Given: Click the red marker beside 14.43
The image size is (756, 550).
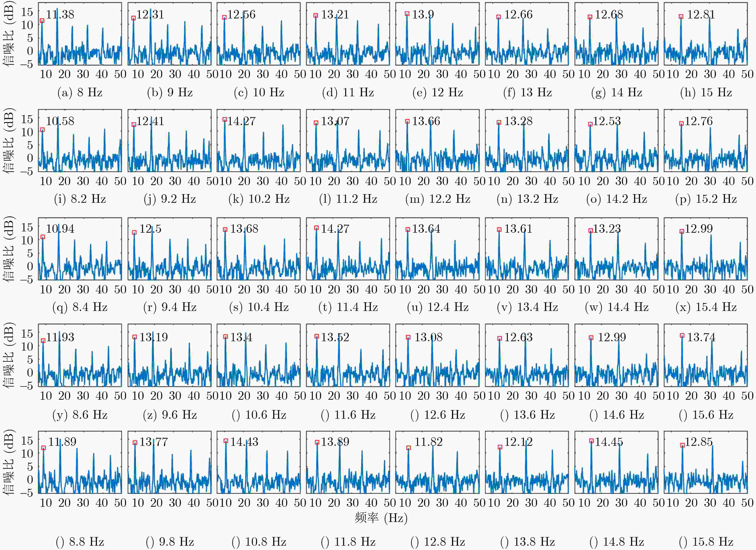Looking at the screenshot, I should [x=226, y=441].
